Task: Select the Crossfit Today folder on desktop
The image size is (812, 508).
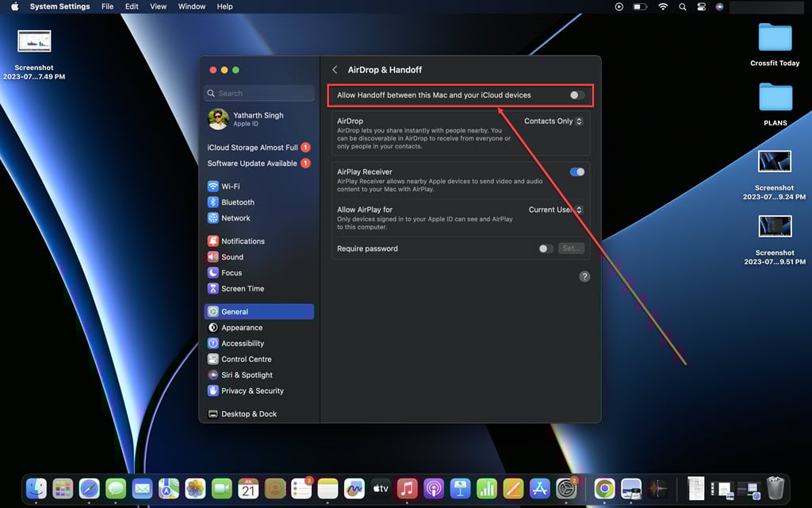Action: point(775,44)
